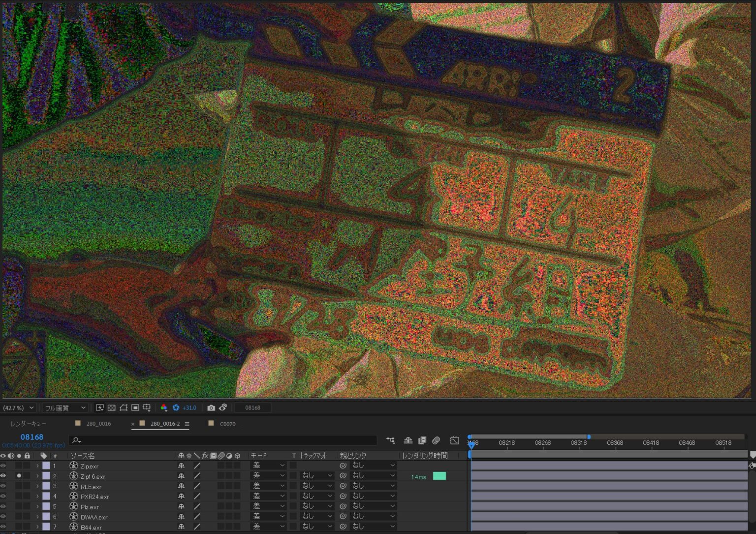
Task: Open the レンダーキュー tab
Action: pyautogui.click(x=28, y=424)
